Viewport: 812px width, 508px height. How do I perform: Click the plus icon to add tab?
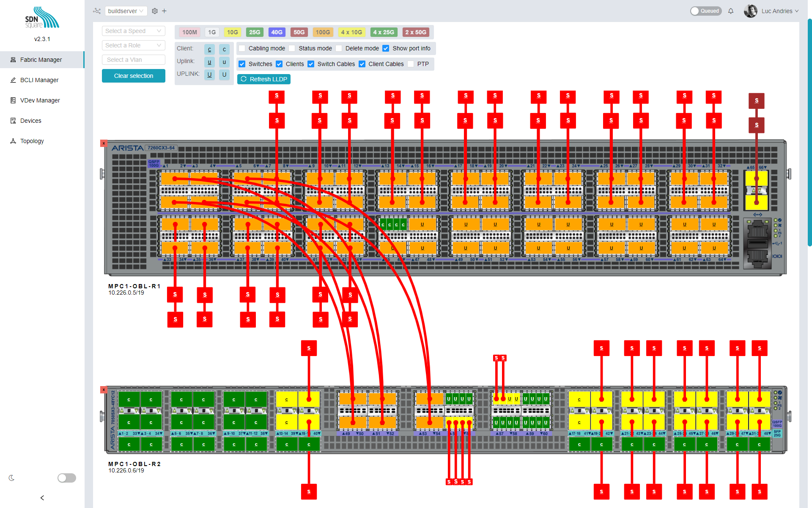[164, 11]
